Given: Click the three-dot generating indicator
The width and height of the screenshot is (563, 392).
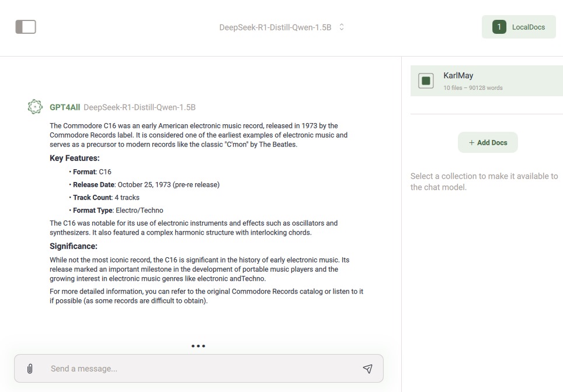Looking at the screenshot, I should pyautogui.click(x=198, y=346).
